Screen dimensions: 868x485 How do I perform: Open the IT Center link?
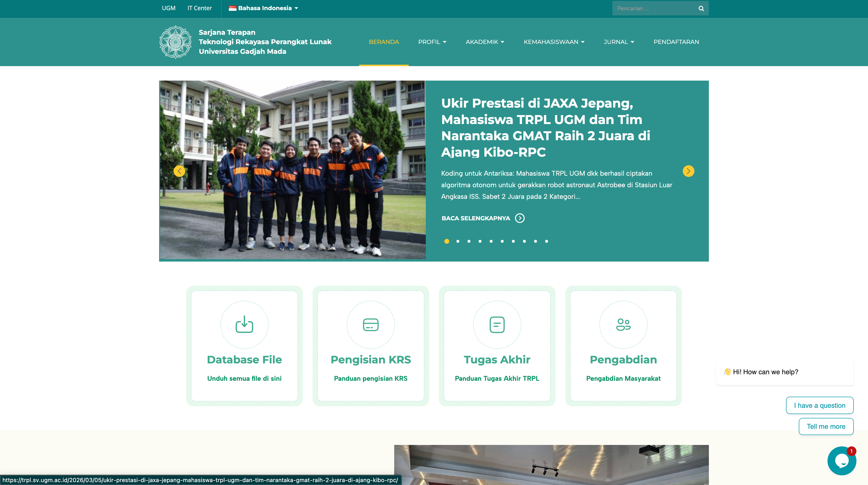[x=199, y=8]
